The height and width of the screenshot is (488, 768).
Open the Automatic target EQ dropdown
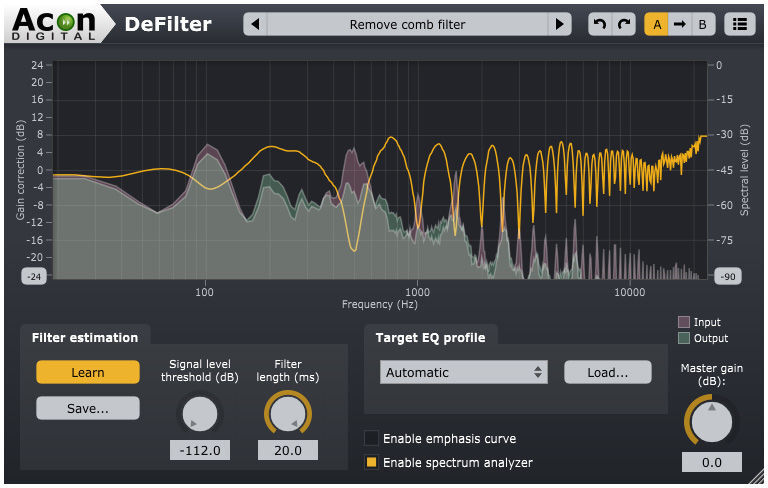tap(463, 372)
